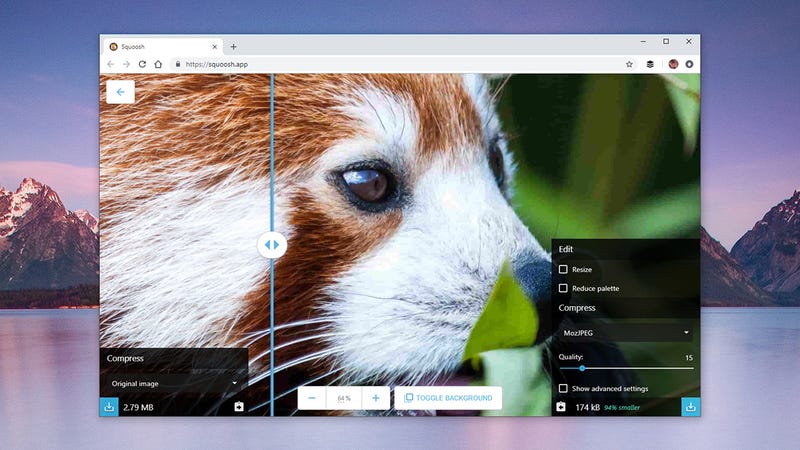Reload the page in the browser
Image resolution: width=800 pixels, height=450 pixels.
point(142,64)
